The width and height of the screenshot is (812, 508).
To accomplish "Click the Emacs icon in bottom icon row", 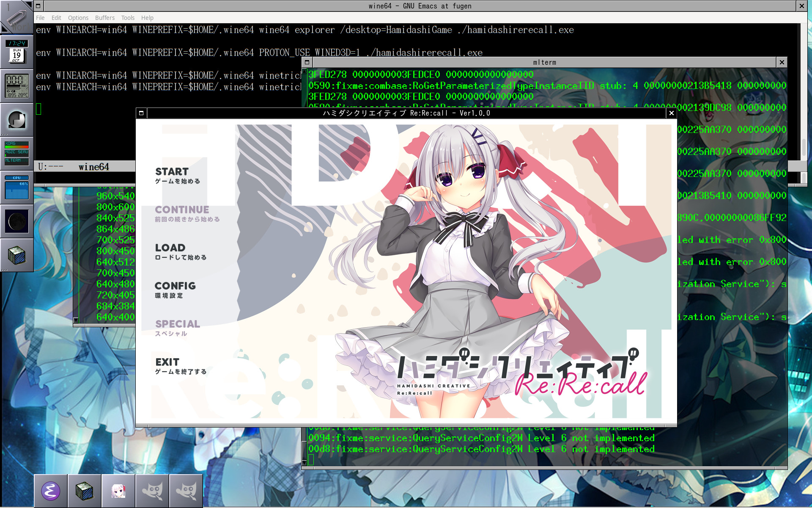I will coord(51,491).
